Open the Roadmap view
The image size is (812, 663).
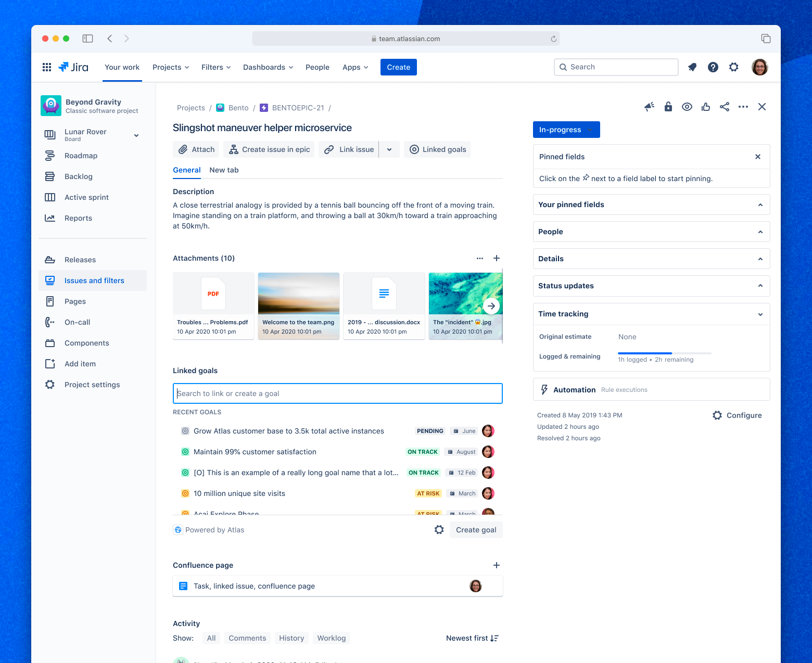(81, 156)
